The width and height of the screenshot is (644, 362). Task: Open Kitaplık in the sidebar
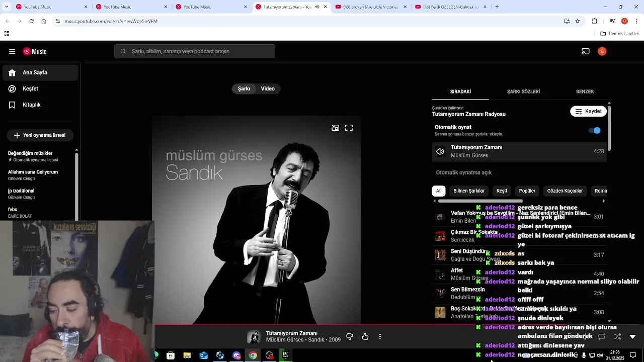(40, 105)
